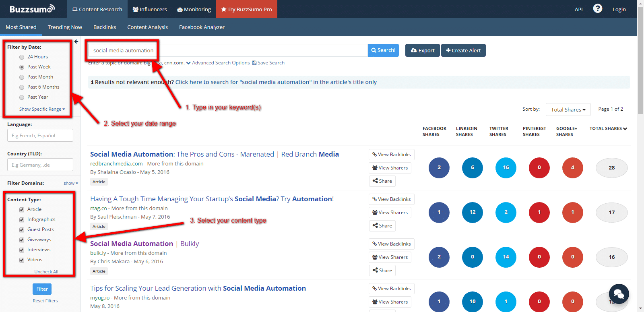
Task: Expand Show Specific Range date option
Action: (x=42, y=109)
